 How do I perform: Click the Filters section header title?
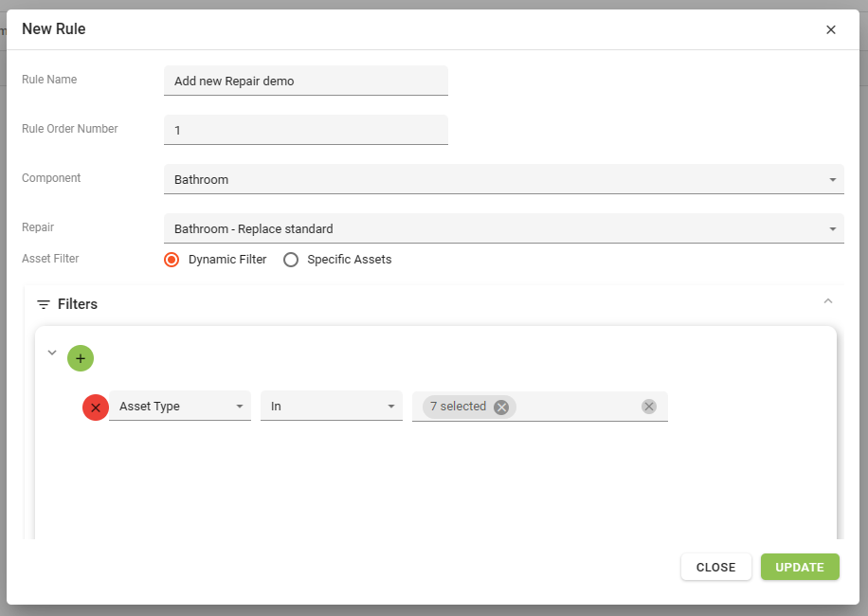78,304
